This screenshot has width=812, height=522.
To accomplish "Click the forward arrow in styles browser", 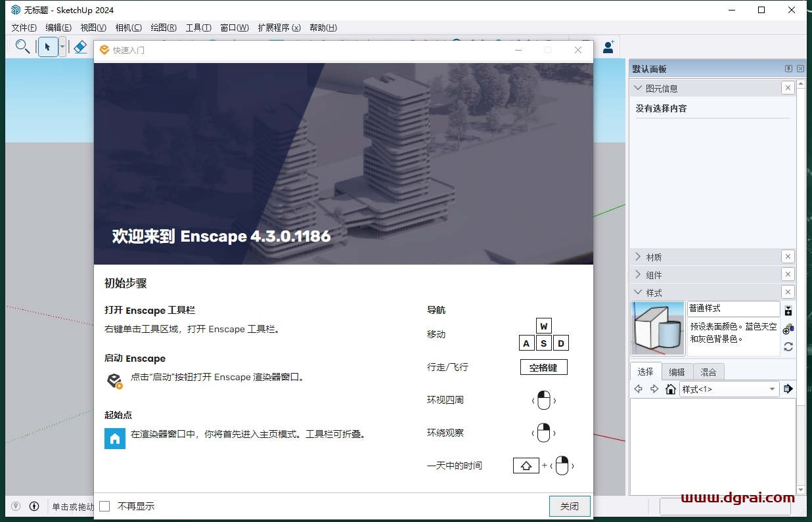I will pyautogui.click(x=654, y=389).
